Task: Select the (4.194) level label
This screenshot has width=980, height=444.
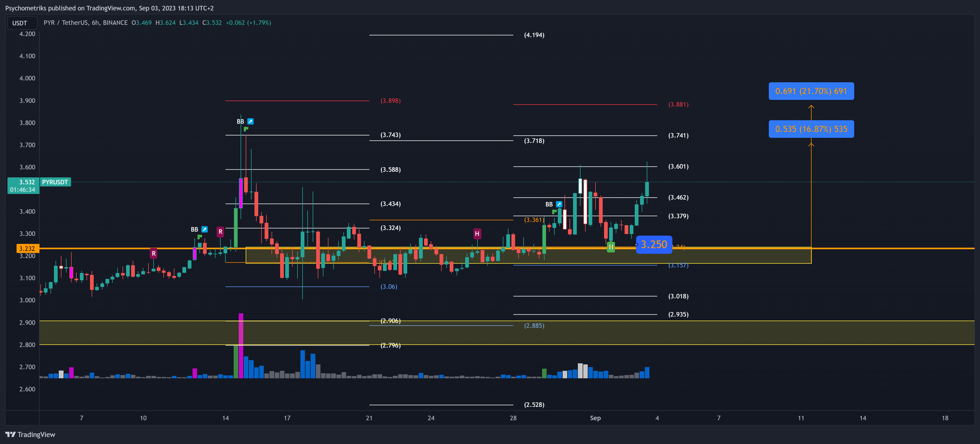Action: click(534, 35)
